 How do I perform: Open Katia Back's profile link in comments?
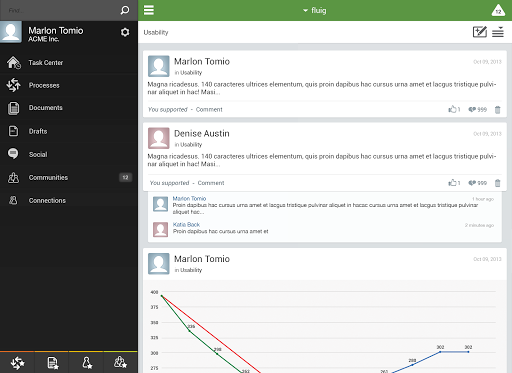tap(186, 224)
